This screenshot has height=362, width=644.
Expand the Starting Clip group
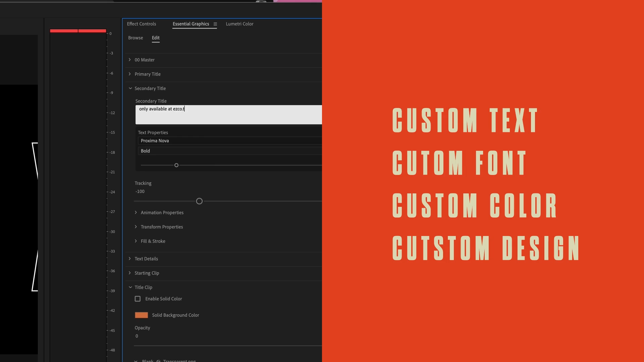[x=130, y=273]
